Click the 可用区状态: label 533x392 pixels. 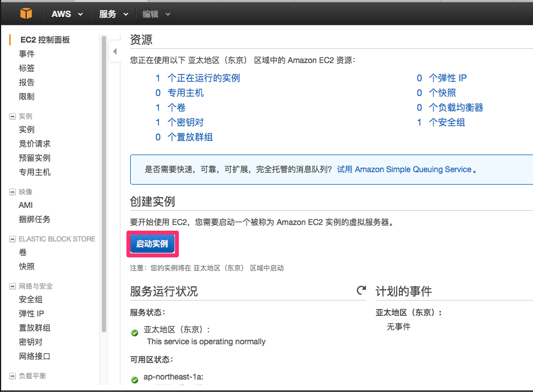[x=152, y=360]
